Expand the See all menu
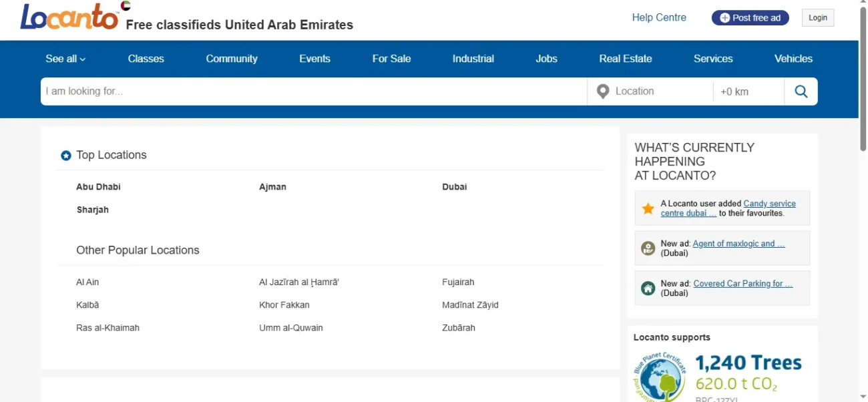Image resolution: width=868 pixels, height=402 pixels. point(65,59)
